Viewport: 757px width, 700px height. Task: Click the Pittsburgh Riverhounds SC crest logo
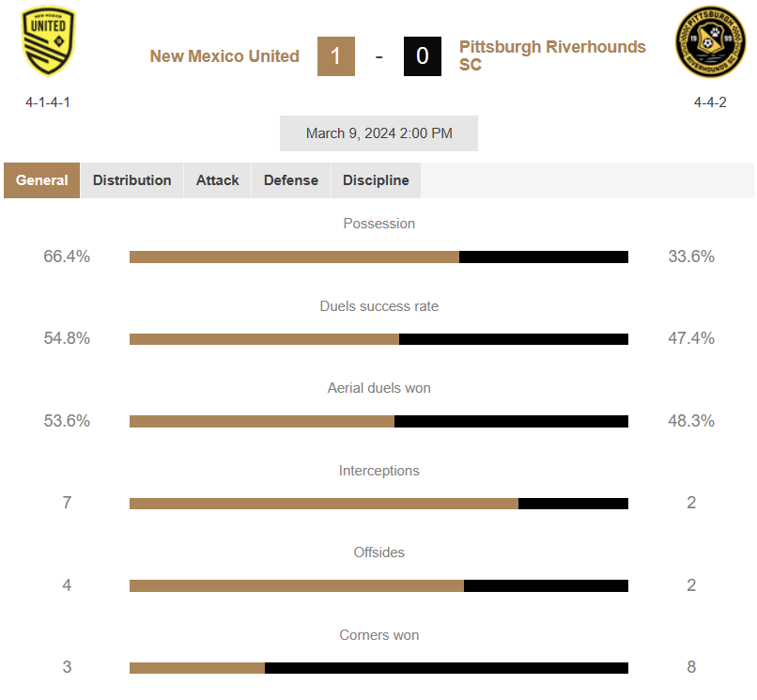click(710, 41)
